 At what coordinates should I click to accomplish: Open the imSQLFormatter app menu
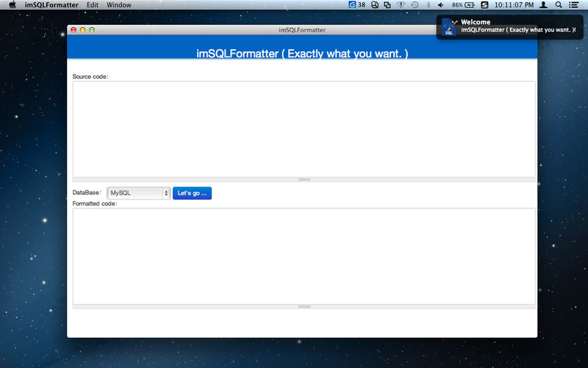[51, 5]
